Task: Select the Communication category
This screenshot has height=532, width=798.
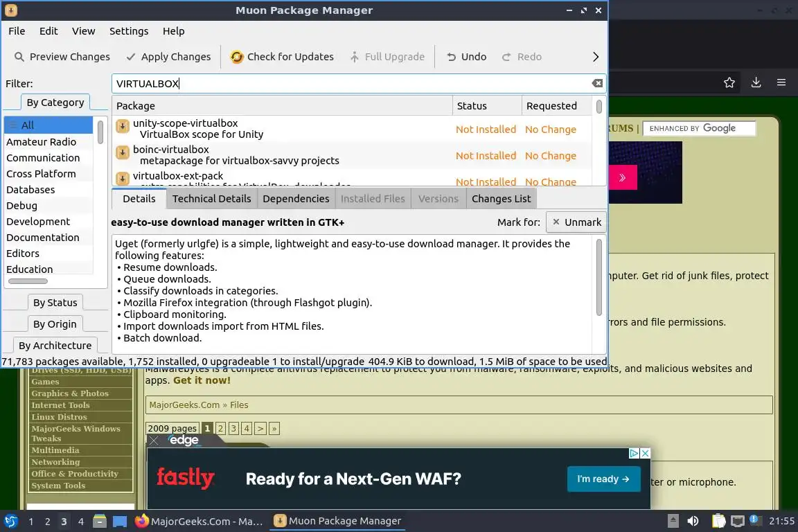Action: (x=48, y=158)
